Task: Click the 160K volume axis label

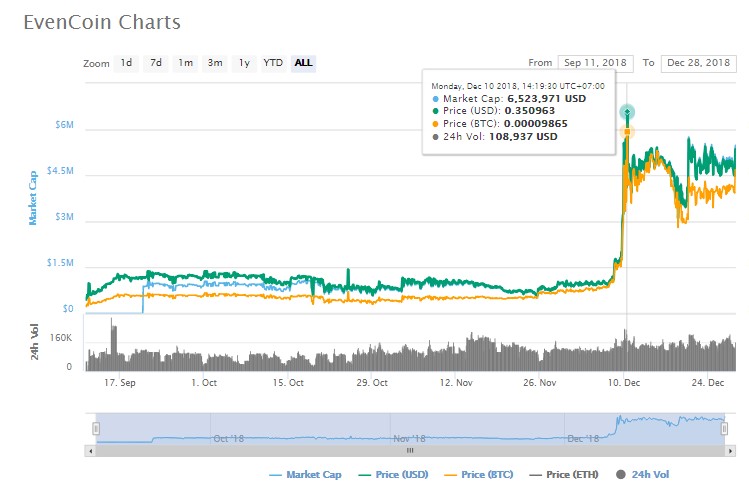Action: (x=61, y=338)
